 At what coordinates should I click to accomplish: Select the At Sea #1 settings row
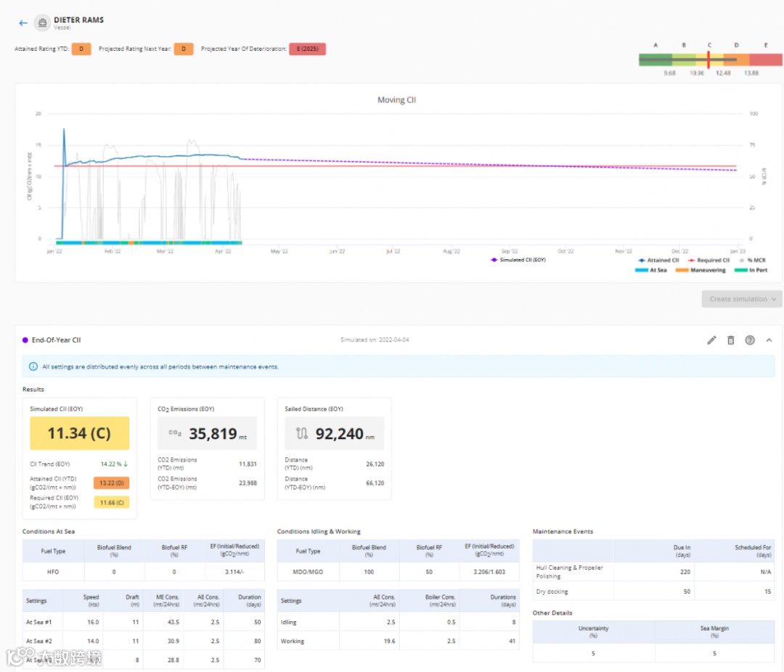(144, 622)
